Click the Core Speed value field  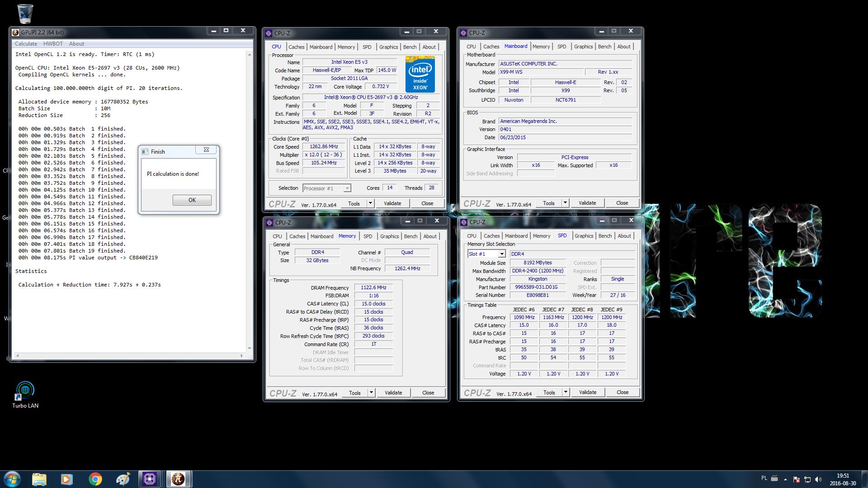pos(323,147)
